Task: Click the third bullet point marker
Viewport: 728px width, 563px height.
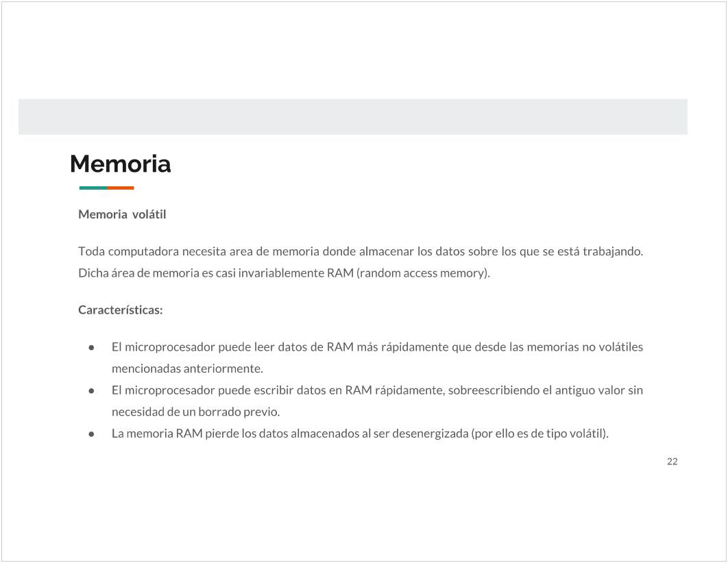Action: click(x=90, y=434)
